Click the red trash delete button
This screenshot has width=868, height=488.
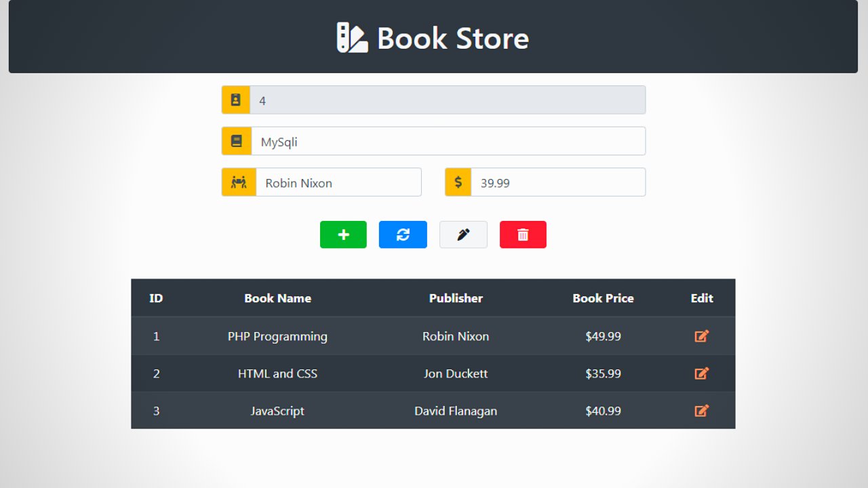point(523,235)
